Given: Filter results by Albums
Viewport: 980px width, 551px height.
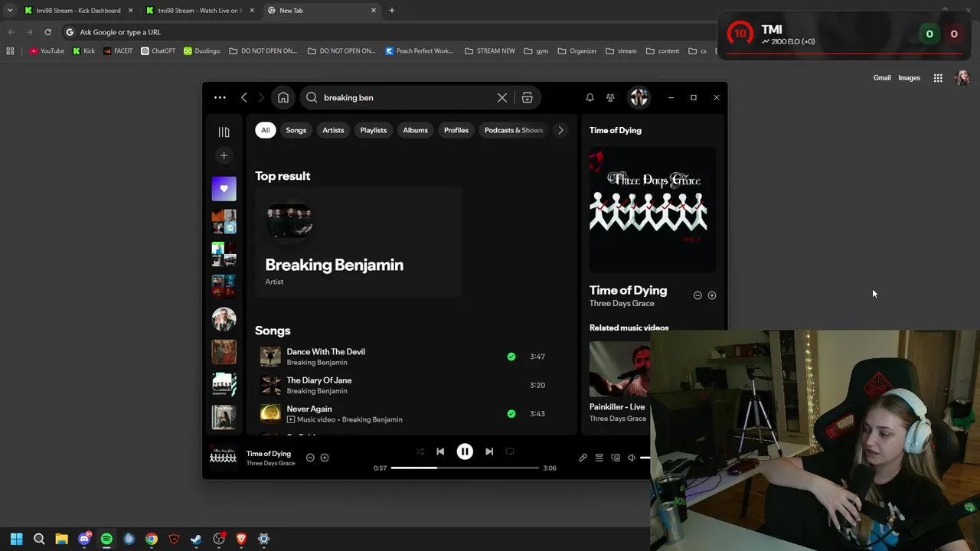Looking at the screenshot, I should [x=415, y=130].
